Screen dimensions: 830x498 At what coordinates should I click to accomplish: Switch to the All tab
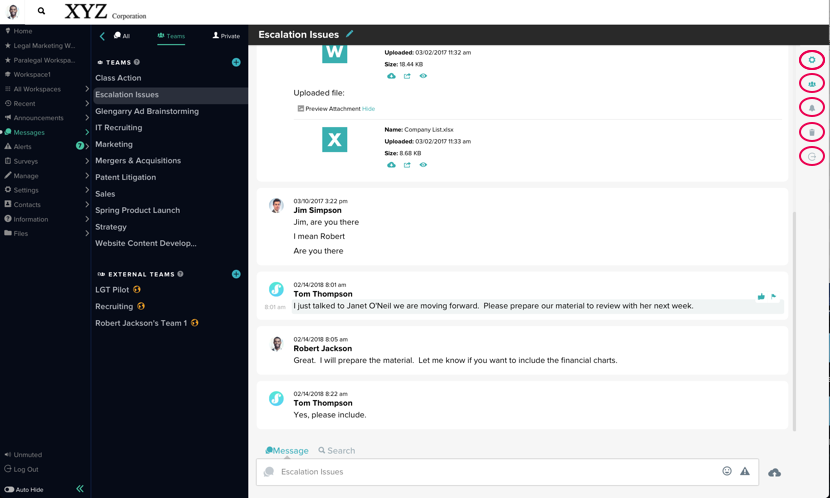[122, 36]
